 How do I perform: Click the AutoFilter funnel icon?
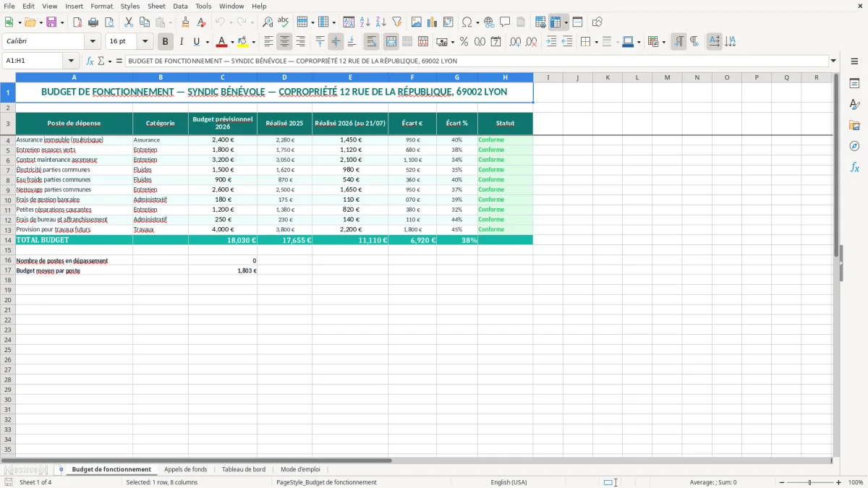click(397, 22)
